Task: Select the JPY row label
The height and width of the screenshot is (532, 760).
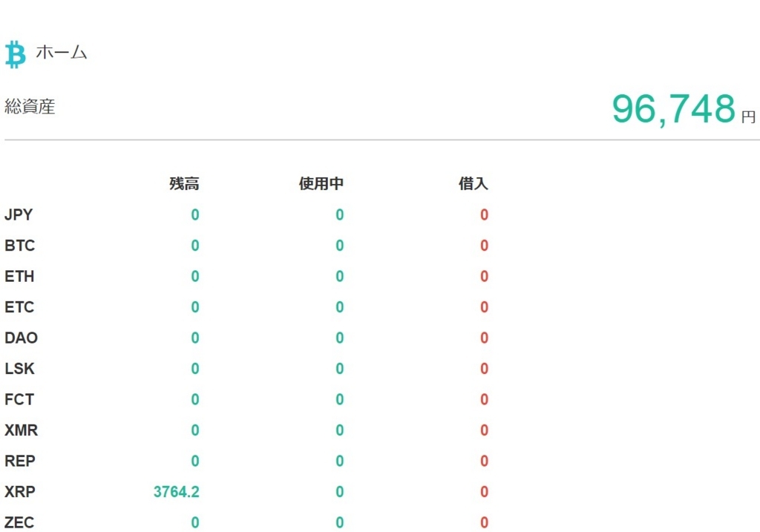Action: coord(19,214)
